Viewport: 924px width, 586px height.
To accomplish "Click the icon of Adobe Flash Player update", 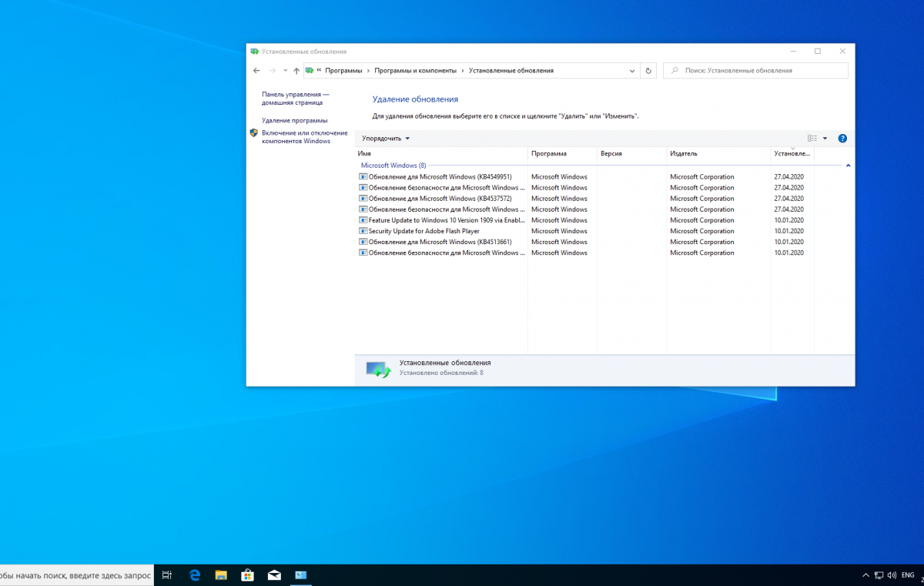I will (363, 231).
